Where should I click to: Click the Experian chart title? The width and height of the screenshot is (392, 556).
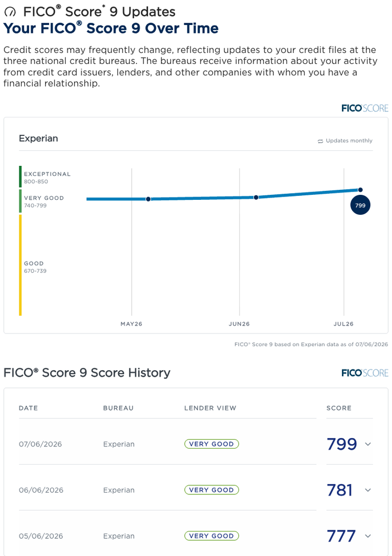(x=38, y=138)
